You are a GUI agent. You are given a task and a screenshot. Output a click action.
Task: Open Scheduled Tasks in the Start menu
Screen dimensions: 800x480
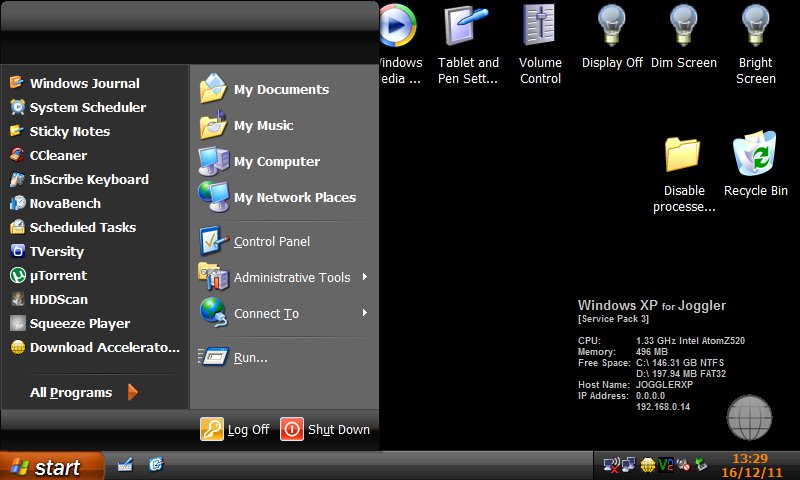pos(94,227)
